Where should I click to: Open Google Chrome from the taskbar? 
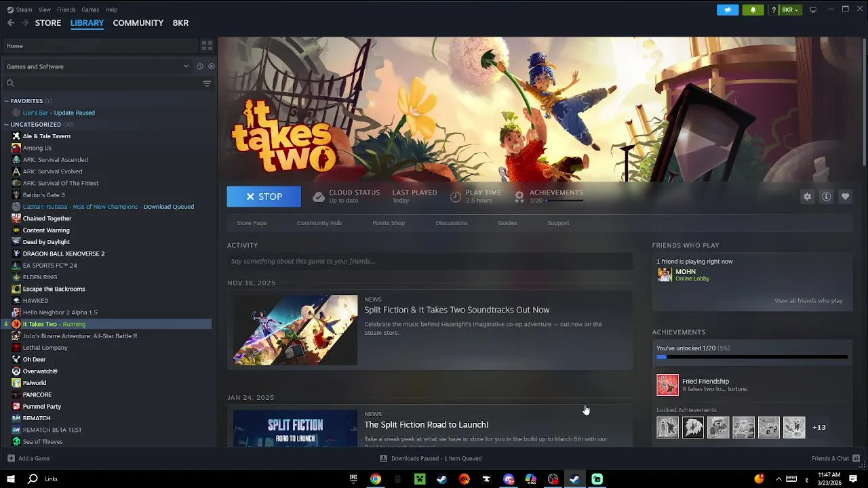click(375, 479)
